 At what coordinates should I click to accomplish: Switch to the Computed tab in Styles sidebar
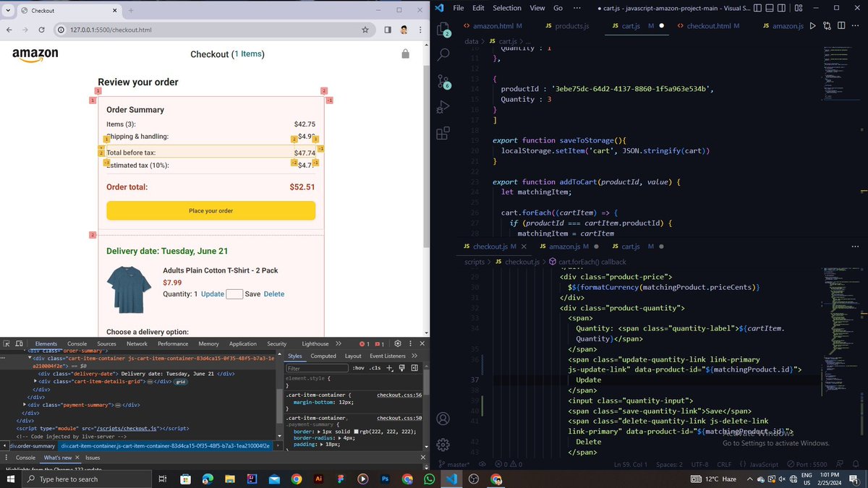[323, 356]
